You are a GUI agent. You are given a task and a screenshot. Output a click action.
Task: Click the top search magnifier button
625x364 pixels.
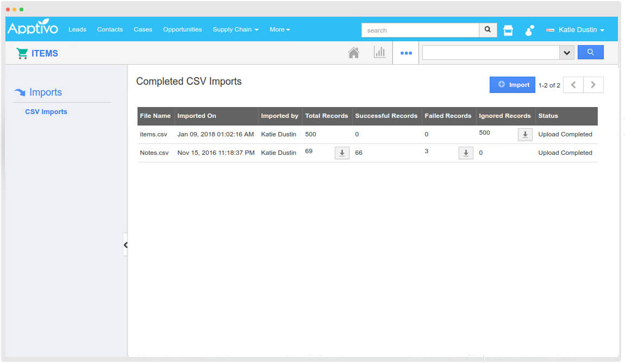[x=487, y=30]
